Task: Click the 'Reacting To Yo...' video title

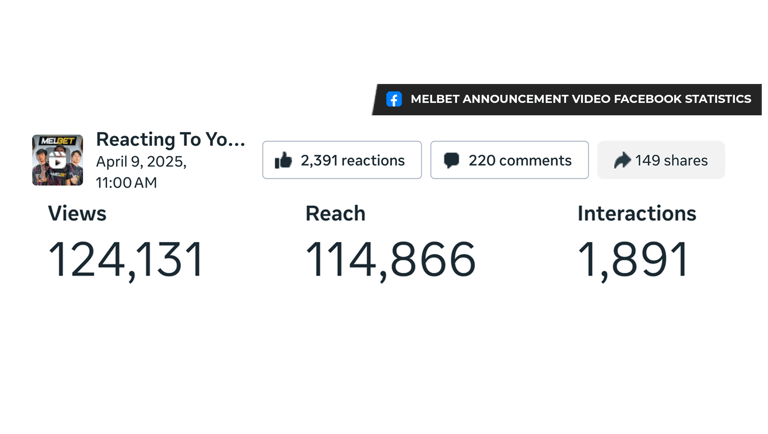Action: [170, 139]
